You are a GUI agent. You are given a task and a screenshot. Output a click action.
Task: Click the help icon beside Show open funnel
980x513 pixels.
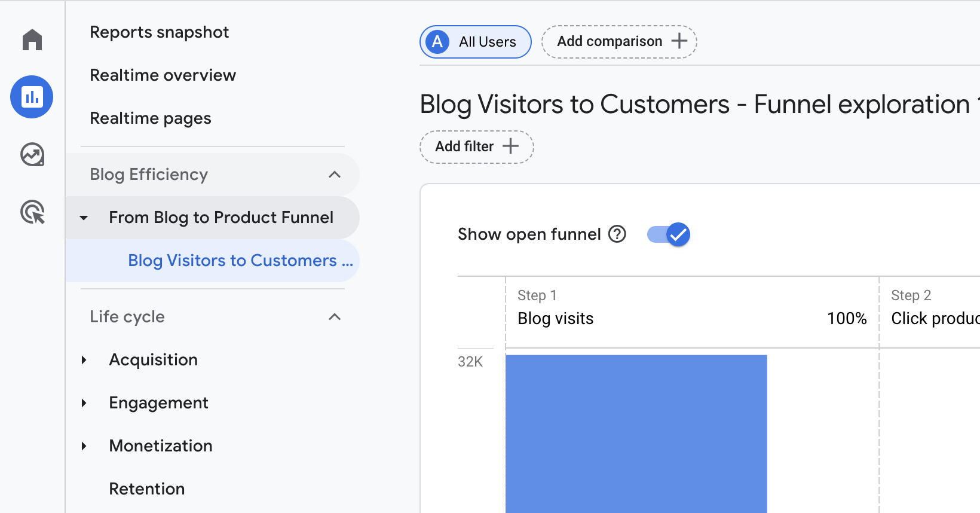617,234
